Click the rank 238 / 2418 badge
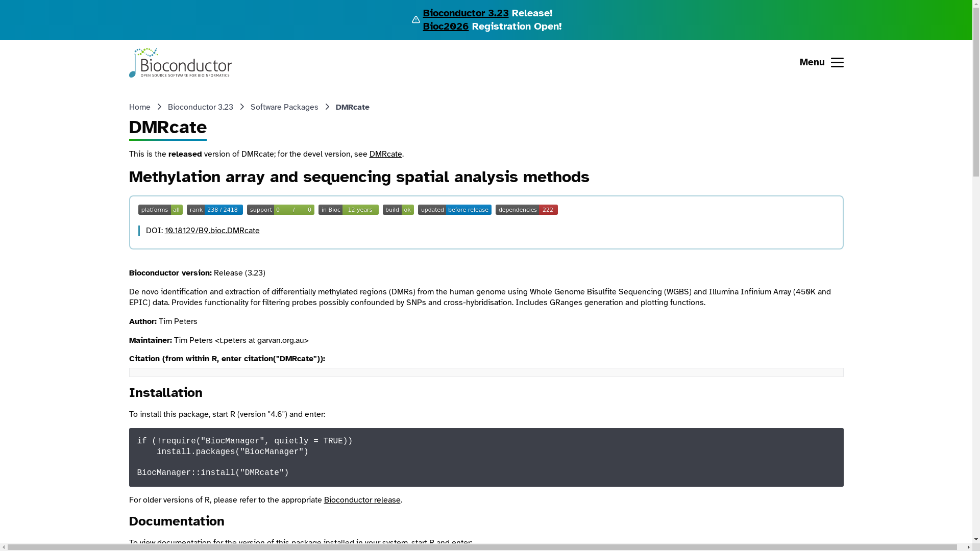The width and height of the screenshot is (980, 551). tap(215, 210)
